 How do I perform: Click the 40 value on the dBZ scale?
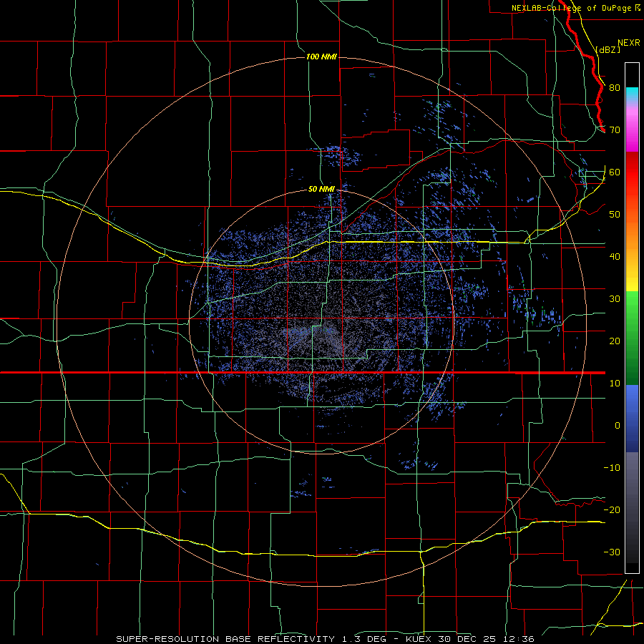coord(615,256)
